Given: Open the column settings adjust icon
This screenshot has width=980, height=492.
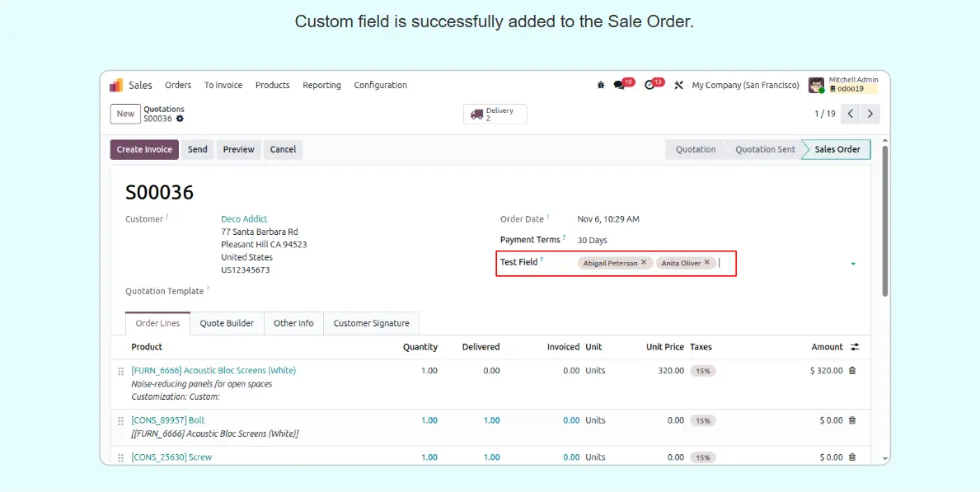Looking at the screenshot, I should pyautogui.click(x=855, y=347).
